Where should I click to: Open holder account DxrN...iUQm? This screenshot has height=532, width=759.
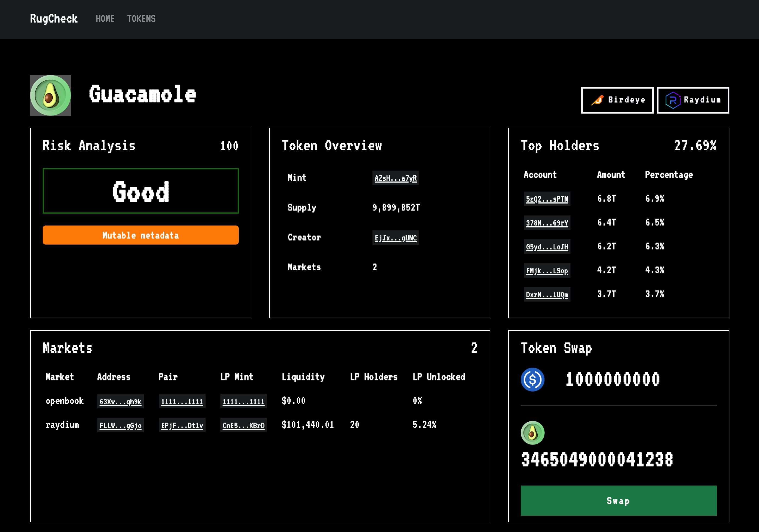[547, 295]
